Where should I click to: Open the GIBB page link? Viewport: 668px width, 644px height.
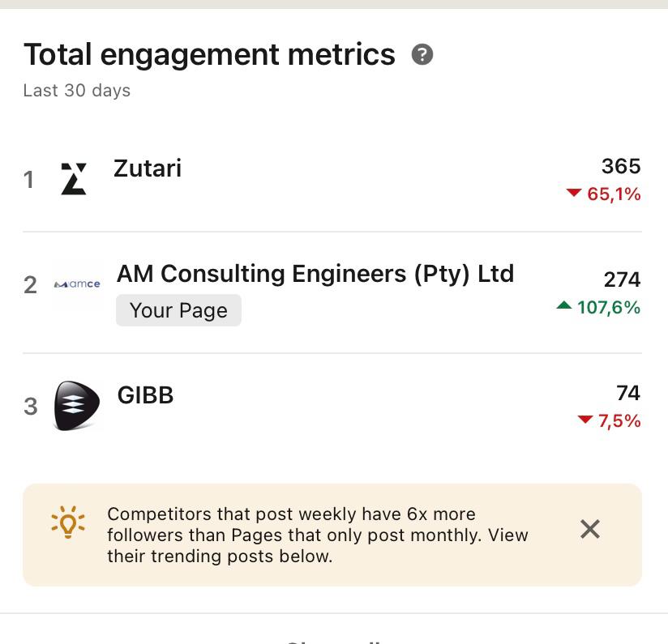click(x=145, y=395)
